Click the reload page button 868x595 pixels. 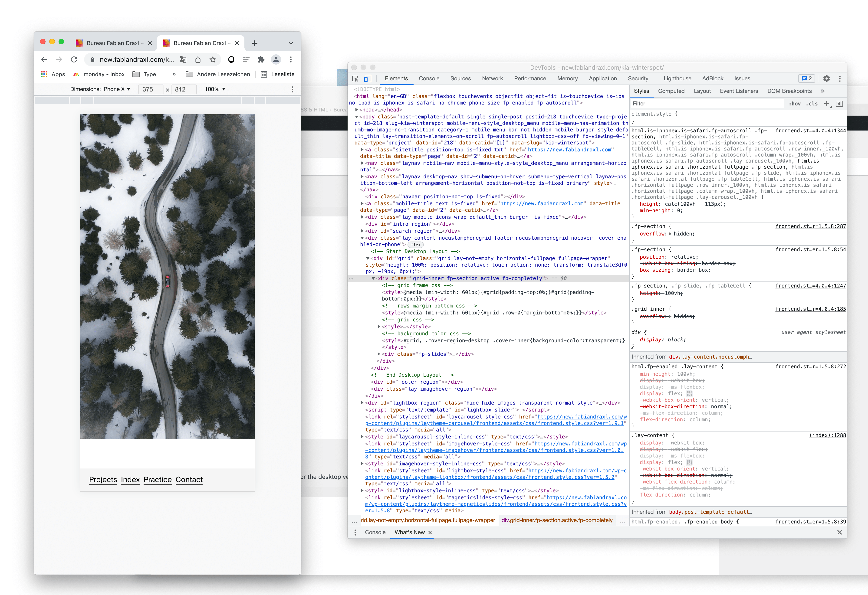pos(74,59)
